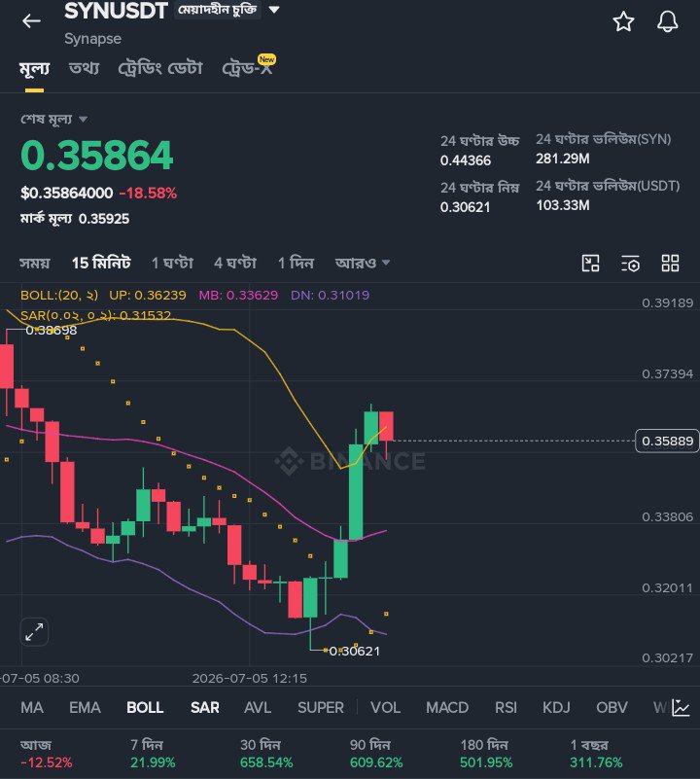Open the Trade-X tab

point(247,68)
